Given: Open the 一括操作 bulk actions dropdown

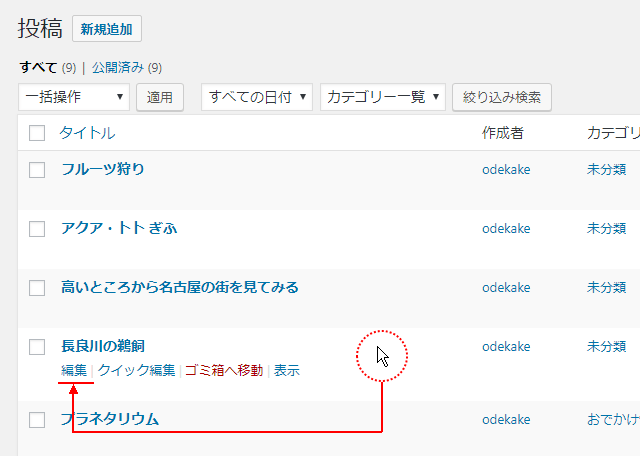Looking at the screenshot, I should tap(74, 97).
